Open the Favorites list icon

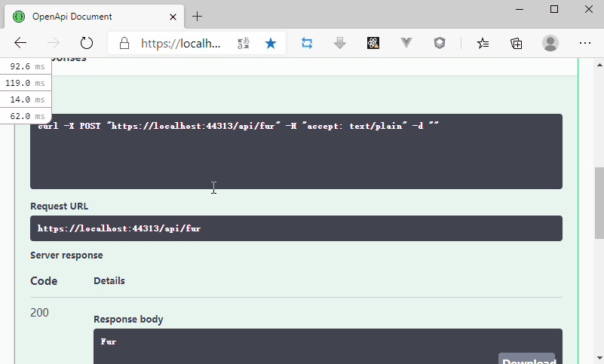pos(483,43)
